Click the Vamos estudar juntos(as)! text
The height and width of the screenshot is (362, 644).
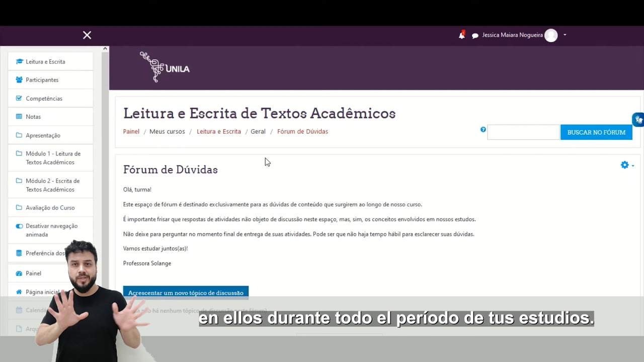coord(155,249)
